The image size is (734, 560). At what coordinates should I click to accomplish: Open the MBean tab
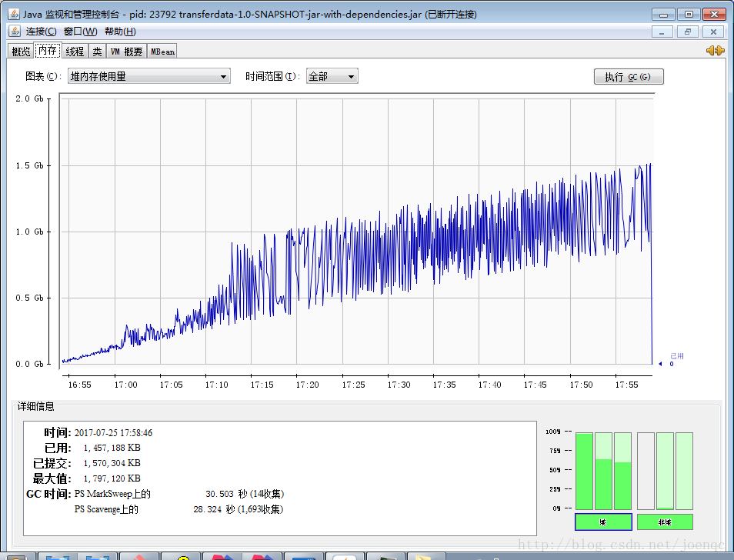(162, 51)
